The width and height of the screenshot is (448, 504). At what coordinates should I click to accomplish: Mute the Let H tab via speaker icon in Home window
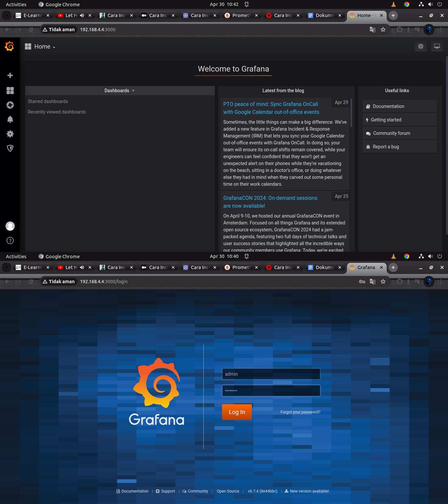pos(82,15)
